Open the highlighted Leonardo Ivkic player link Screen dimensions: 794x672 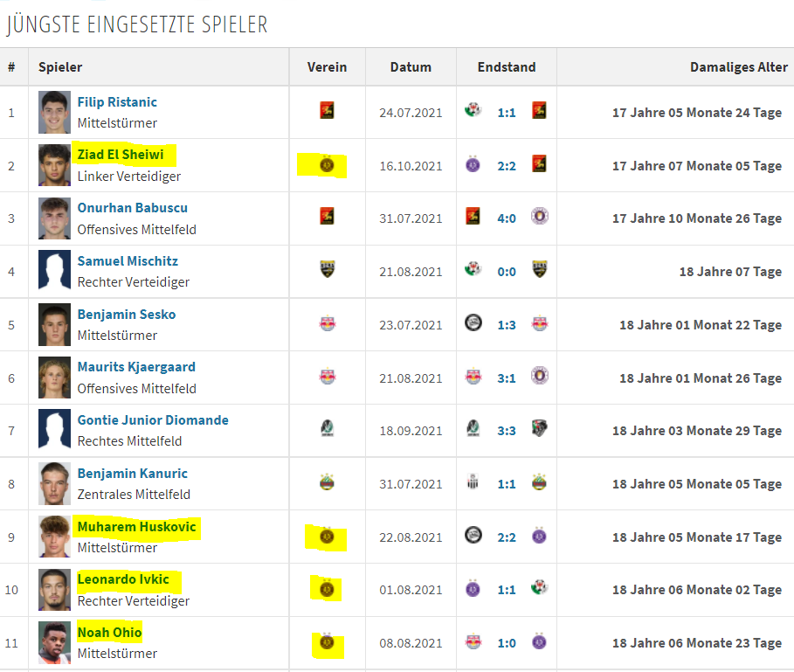pos(123,579)
